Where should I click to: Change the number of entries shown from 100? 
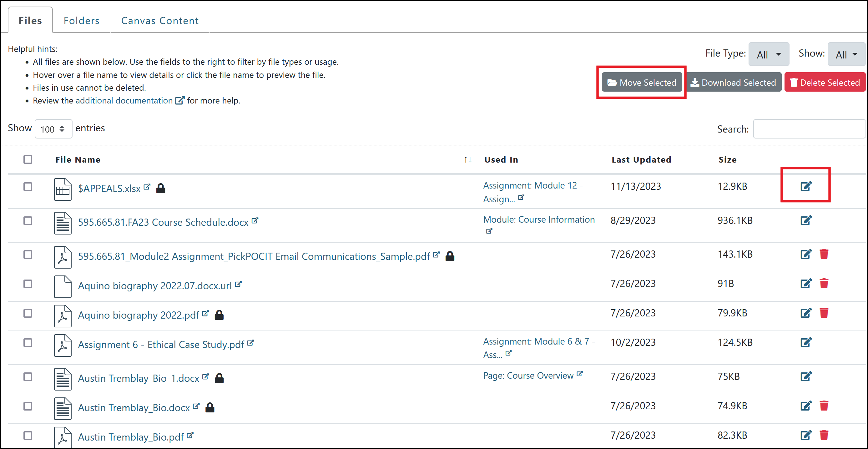tap(53, 129)
